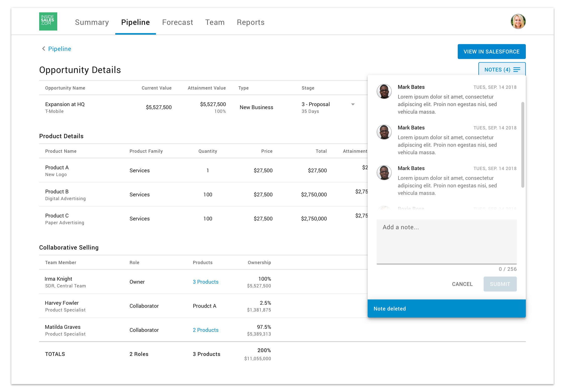Expand the Stage dropdown arrow
This screenshot has width=565, height=392.
pyautogui.click(x=353, y=104)
